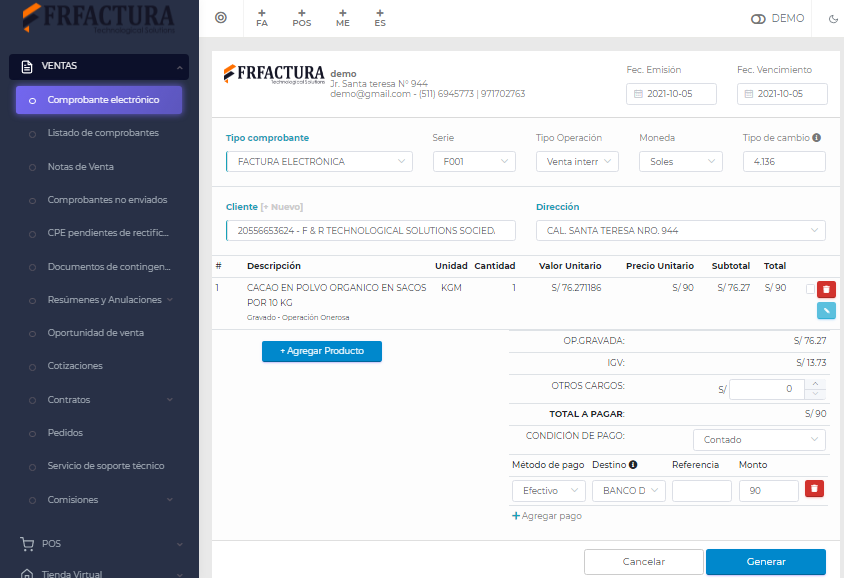Click the Tienda Virtual home icon
The image size is (844, 578).
[x=27, y=574]
